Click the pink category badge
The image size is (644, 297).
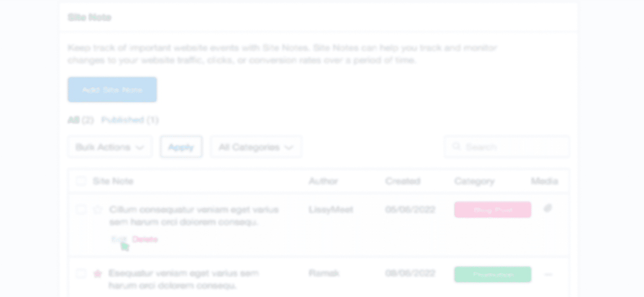coord(492,210)
